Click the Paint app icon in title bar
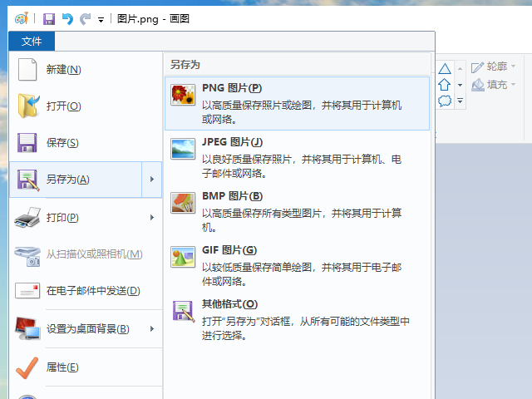Screen dimensions: 532x399 coord(21,18)
